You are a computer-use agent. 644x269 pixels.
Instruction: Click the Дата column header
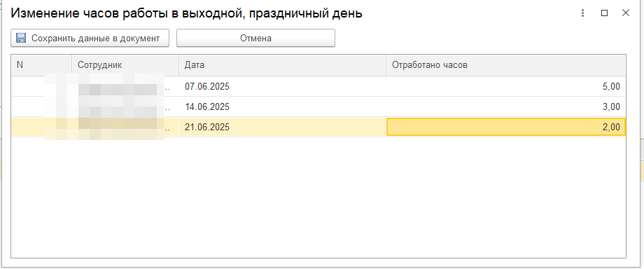click(x=283, y=65)
